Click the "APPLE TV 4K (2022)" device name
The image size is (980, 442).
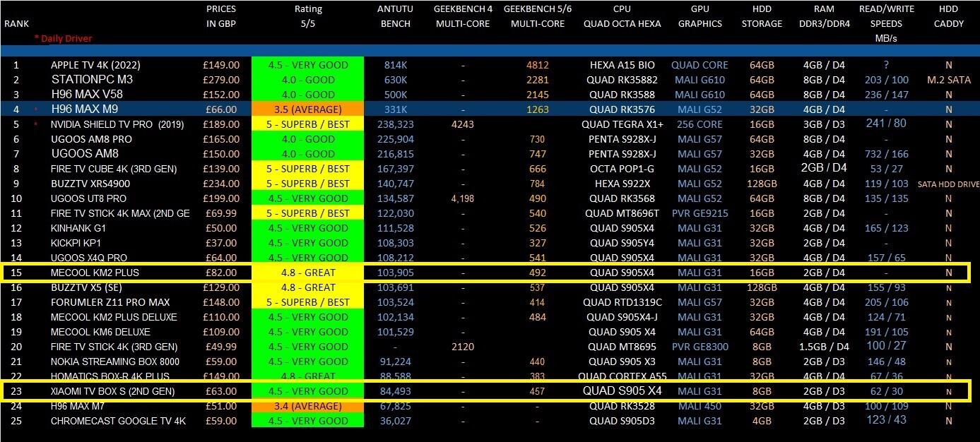click(x=95, y=65)
